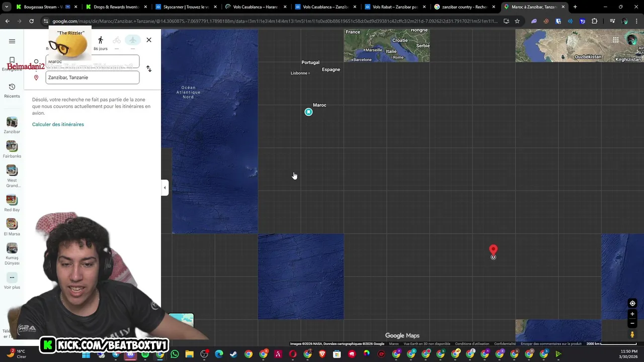Open a new browser tab
This screenshot has height=362, width=644.
click(x=575, y=7)
